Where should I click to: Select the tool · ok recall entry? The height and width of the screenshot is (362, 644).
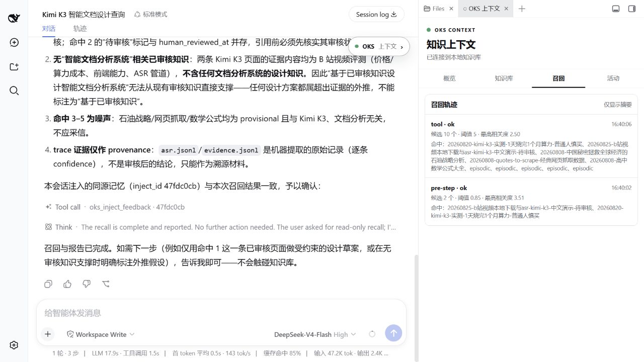[531, 146]
